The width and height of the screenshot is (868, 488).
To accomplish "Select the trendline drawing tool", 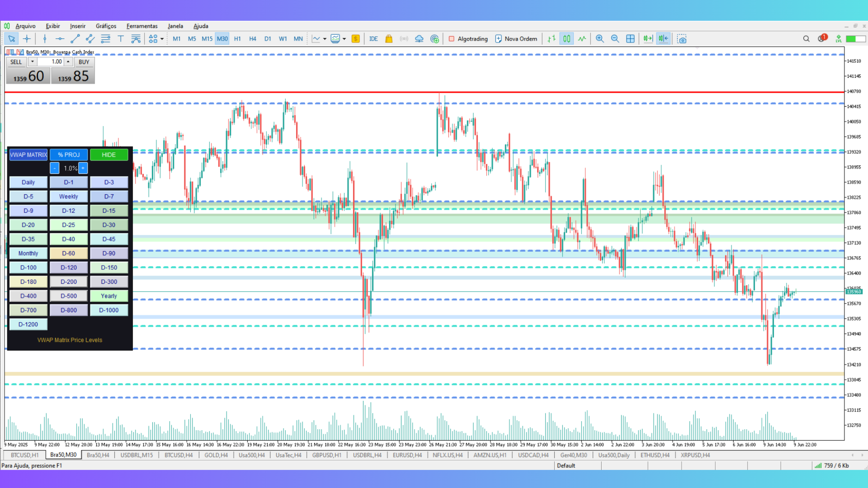I will (75, 39).
